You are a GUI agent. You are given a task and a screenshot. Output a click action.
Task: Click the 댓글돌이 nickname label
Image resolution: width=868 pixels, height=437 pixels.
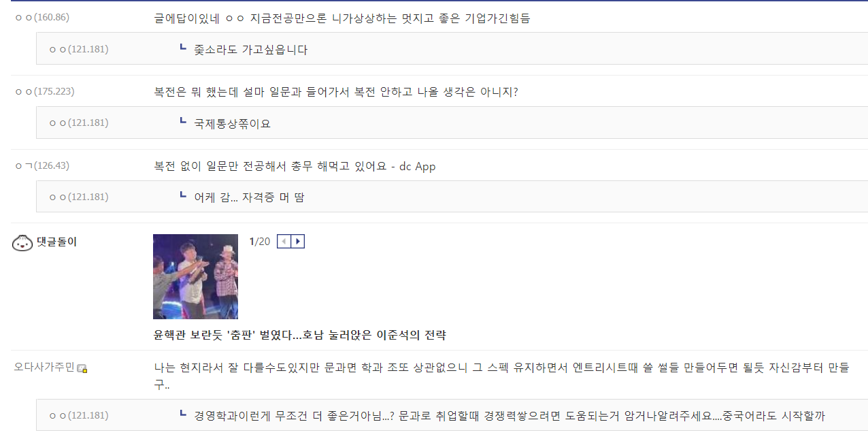(x=56, y=242)
